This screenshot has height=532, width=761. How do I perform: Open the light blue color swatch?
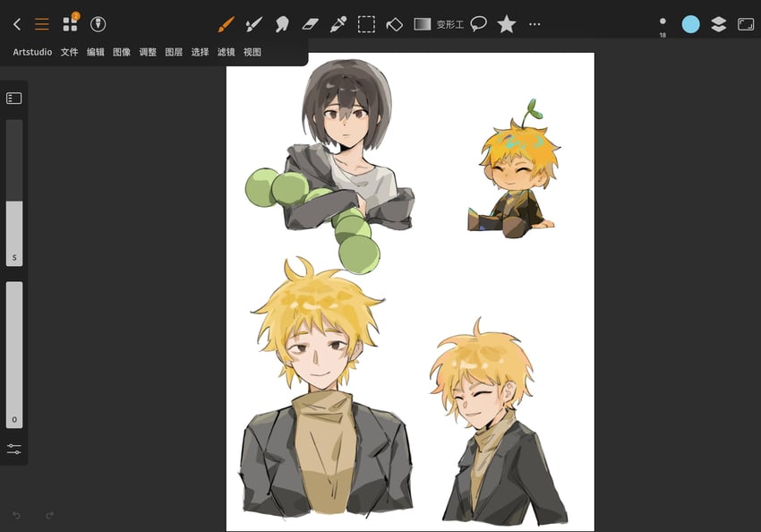coord(690,24)
